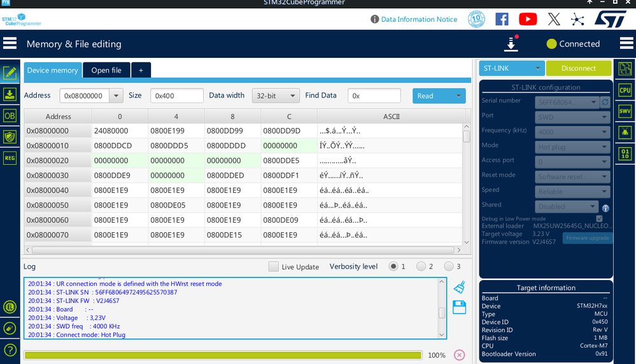
Task: Open the CPU panel on right sidebar
Action: (x=625, y=90)
